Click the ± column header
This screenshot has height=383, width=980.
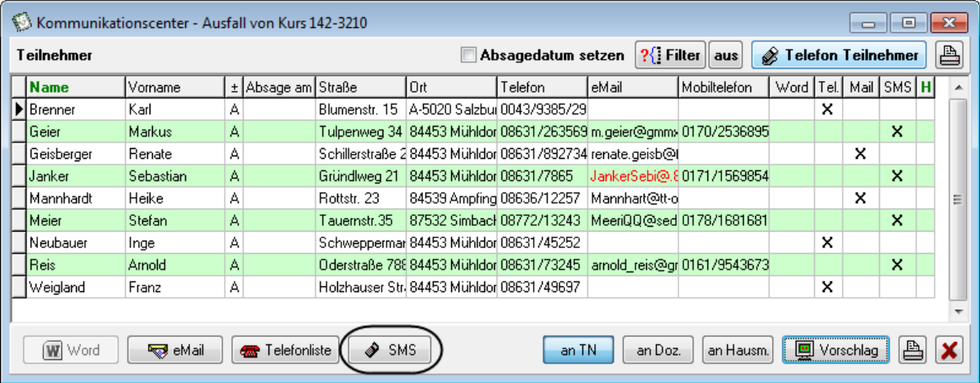(x=235, y=88)
